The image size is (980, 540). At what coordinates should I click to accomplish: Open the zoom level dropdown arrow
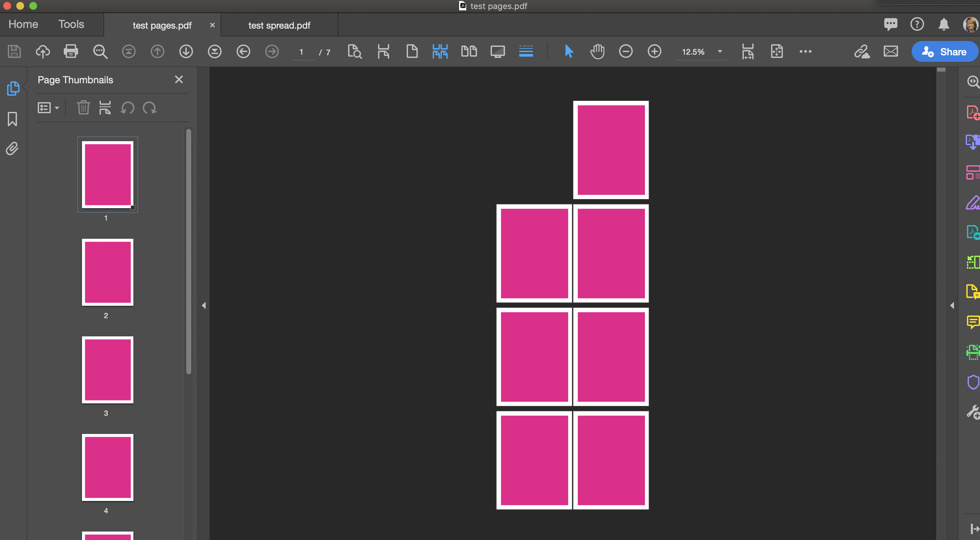click(x=720, y=51)
